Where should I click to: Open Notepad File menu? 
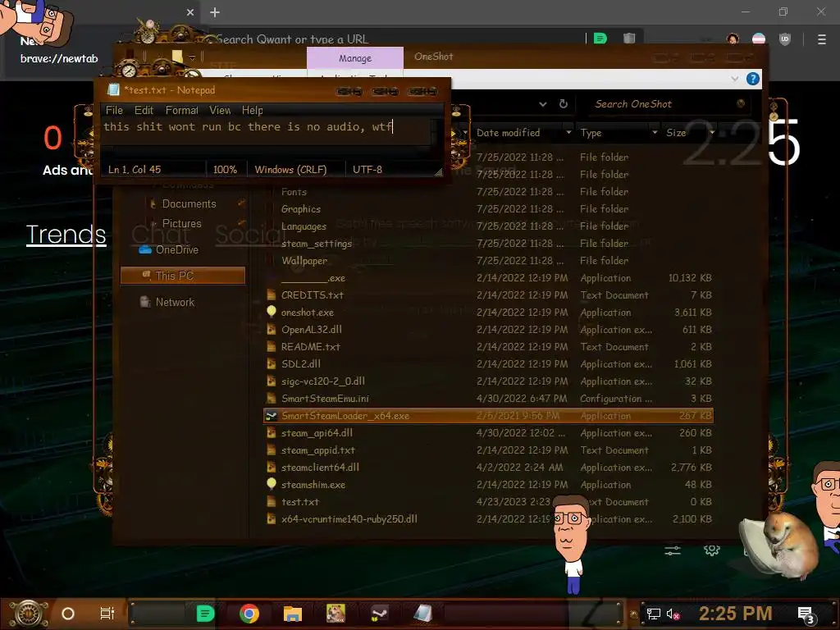point(114,110)
